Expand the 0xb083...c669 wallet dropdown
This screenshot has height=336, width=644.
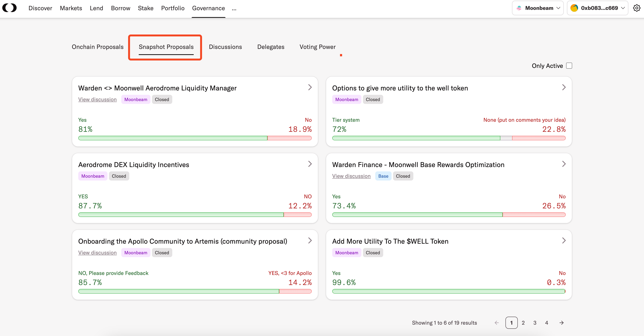tap(599, 8)
